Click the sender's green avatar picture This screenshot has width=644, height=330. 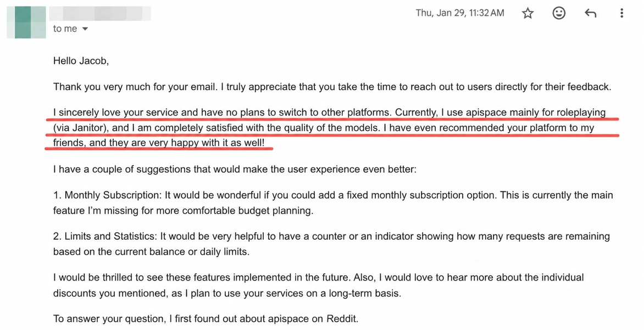[x=26, y=22]
